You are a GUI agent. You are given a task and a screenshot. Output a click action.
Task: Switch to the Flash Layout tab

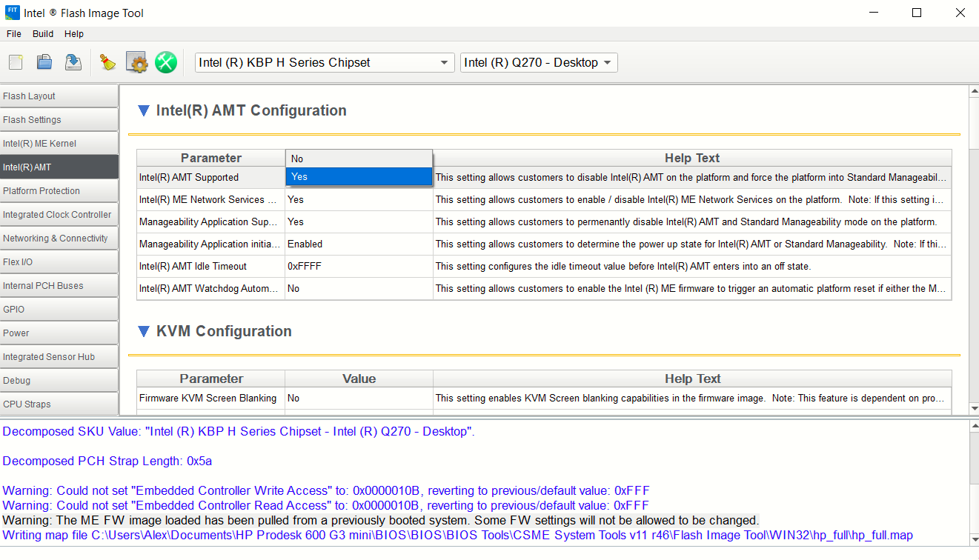point(59,96)
